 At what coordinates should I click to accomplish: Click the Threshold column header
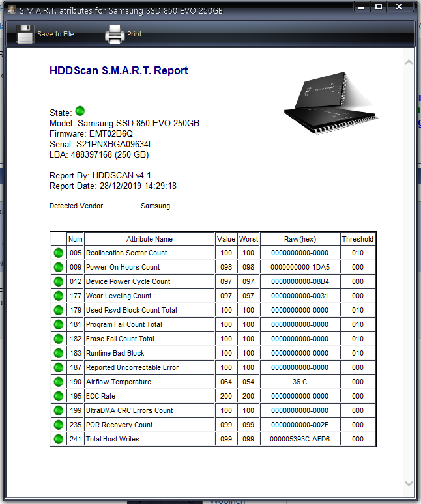[x=358, y=239]
